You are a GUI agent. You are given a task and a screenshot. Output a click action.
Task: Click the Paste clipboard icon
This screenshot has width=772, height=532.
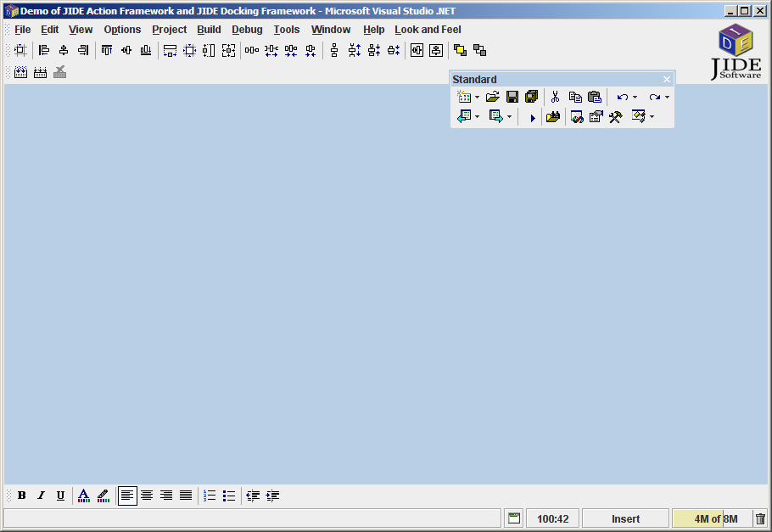pos(595,97)
